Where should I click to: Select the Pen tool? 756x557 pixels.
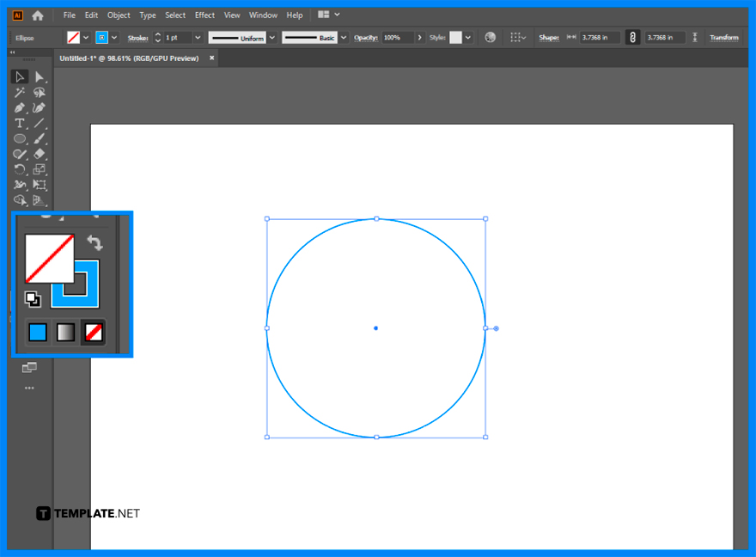pyautogui.click(x=20, y=107)
